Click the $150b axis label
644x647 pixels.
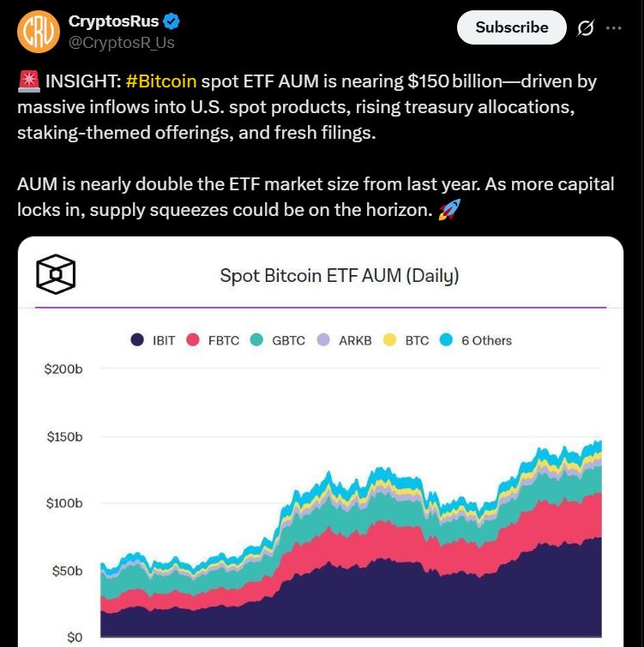coord(64,437)
